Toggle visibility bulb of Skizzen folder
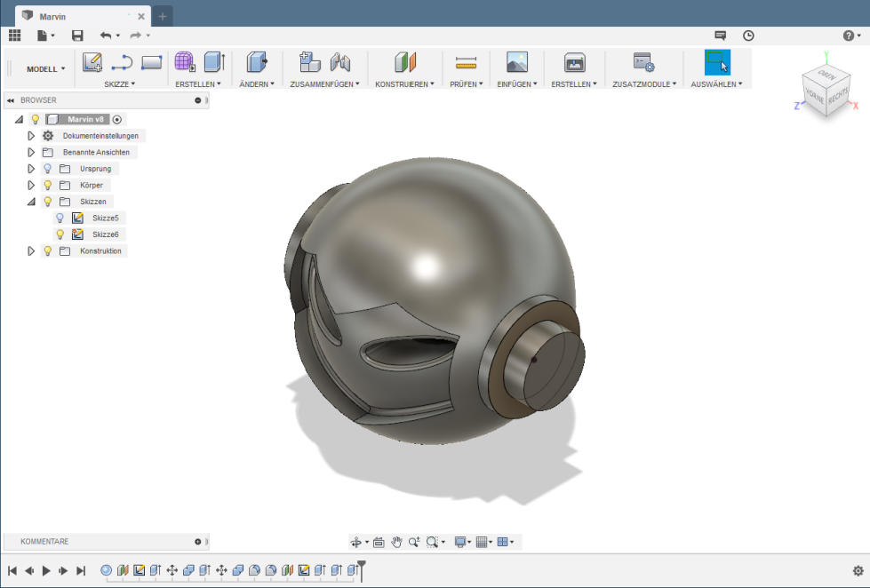870x588 pixels. tap(48, 202)
